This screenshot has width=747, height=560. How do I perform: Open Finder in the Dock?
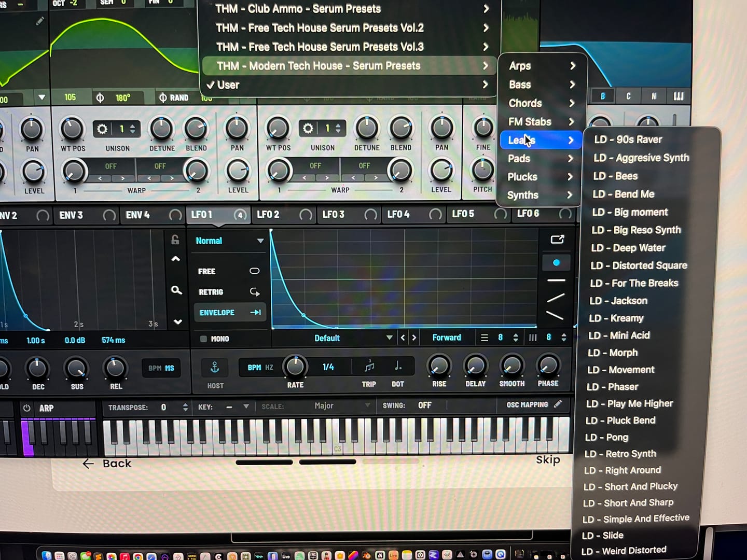[47, 555]
